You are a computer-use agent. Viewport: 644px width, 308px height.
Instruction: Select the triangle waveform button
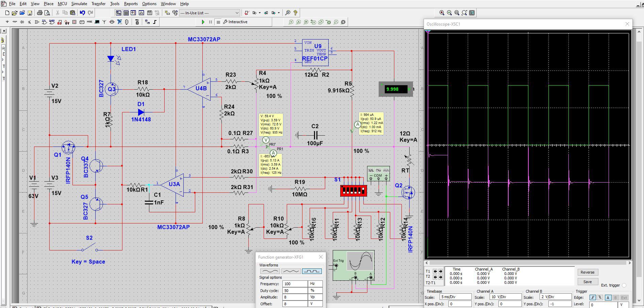[291, 271]
